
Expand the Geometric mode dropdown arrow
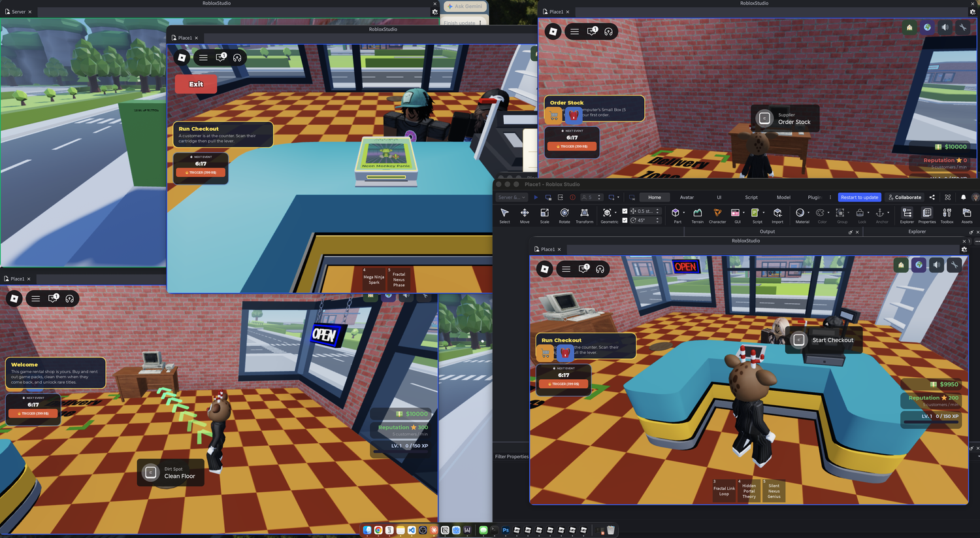coord(615,212)
